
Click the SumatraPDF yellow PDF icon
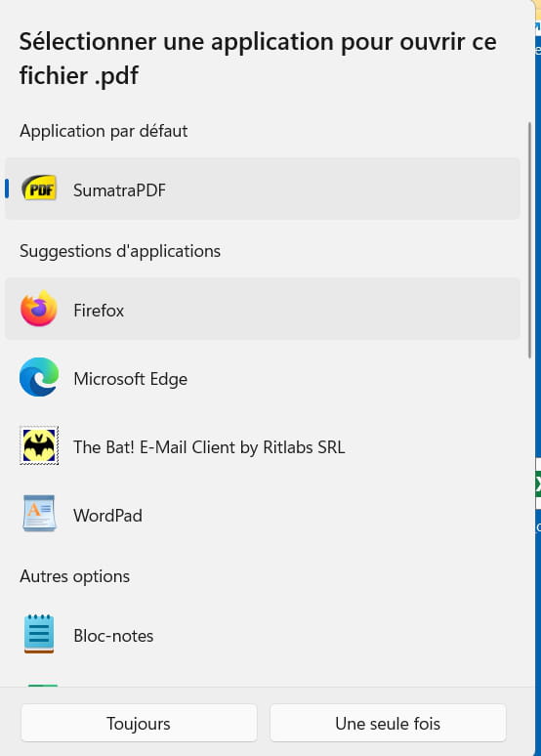39,189
